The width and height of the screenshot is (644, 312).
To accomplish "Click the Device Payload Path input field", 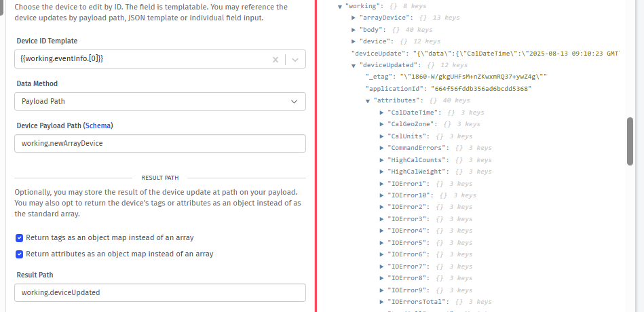I will 159,144.
